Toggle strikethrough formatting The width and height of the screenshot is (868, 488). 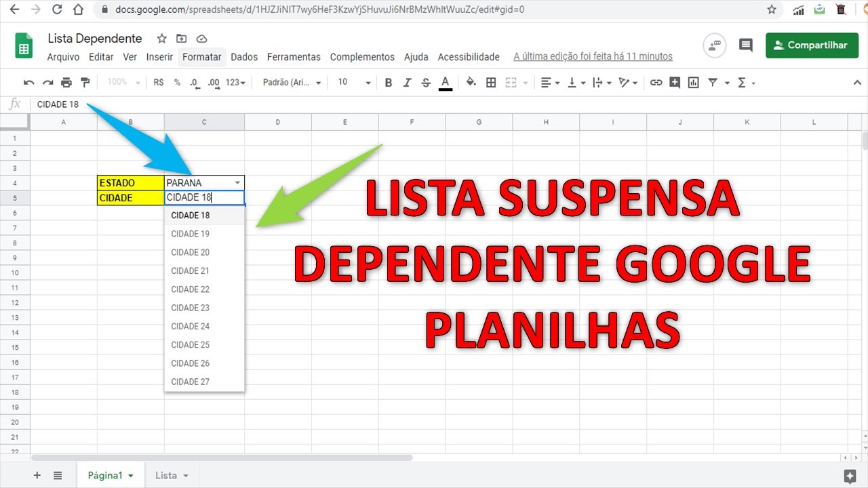426,83
